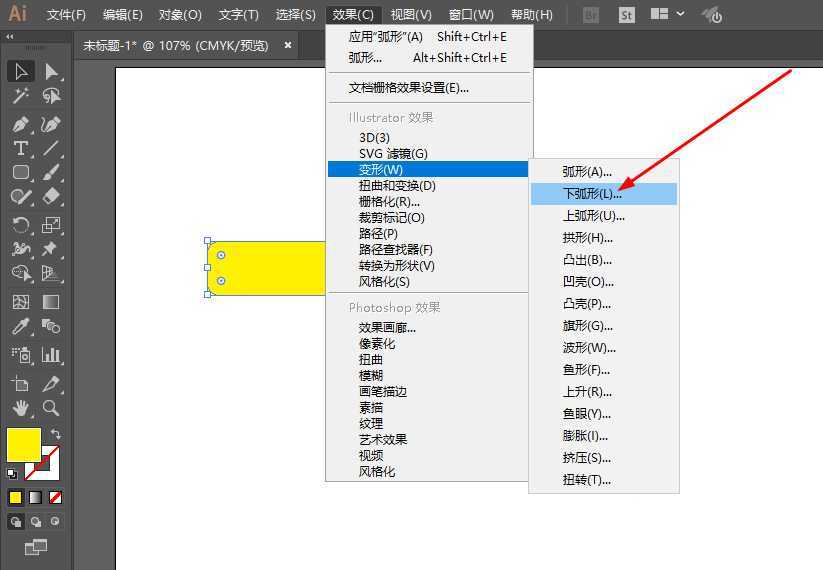Change screen mode at toolbar bottom
Viewport: 823px width, 570px height.
36,547
